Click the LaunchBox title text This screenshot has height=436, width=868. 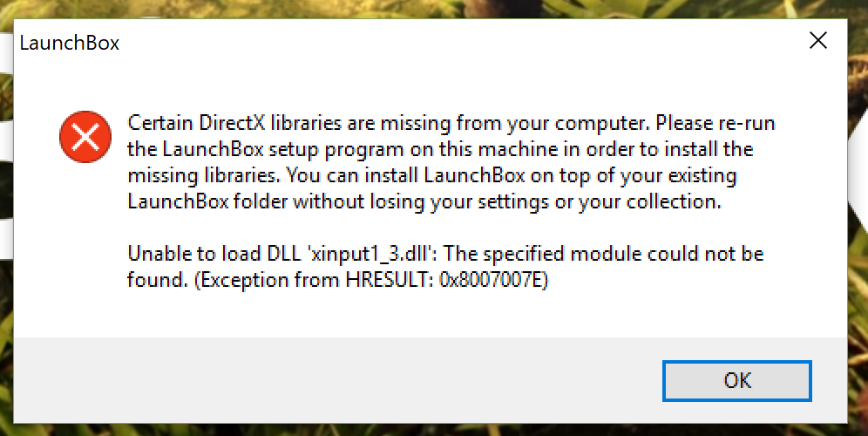pos(70,44)
